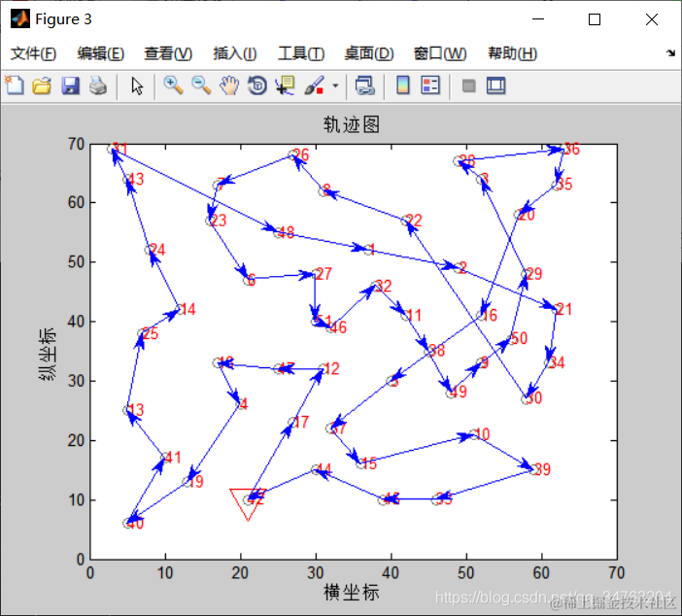Click node label 32 on the plot
This screenshot has height=616, width=682.
pyautogui.click(x=383, y=286)
